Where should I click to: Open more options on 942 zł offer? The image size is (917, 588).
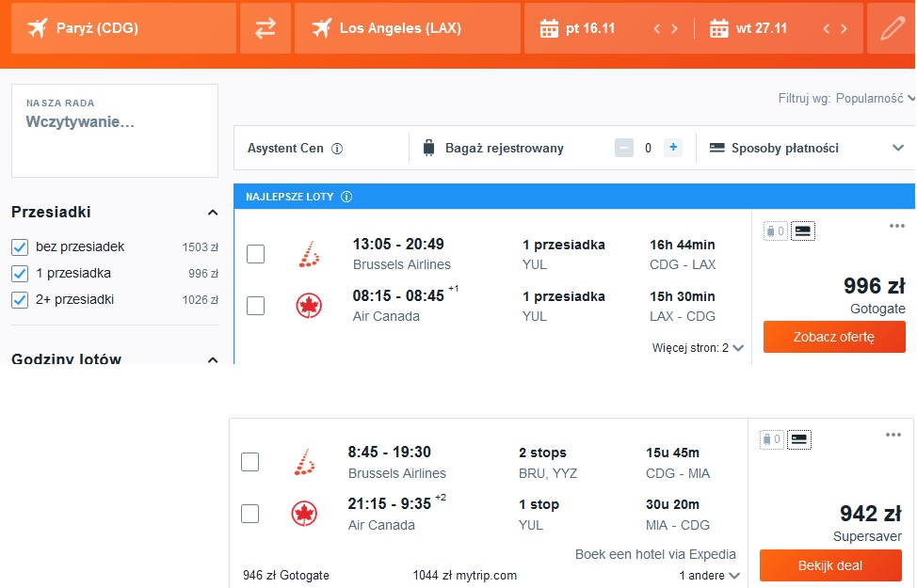(x=893, y=435)
